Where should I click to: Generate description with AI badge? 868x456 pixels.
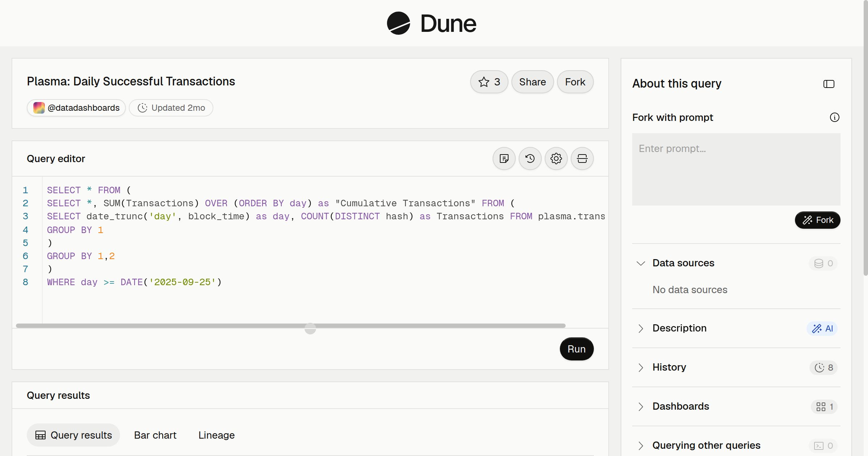[x=822, y=328]
